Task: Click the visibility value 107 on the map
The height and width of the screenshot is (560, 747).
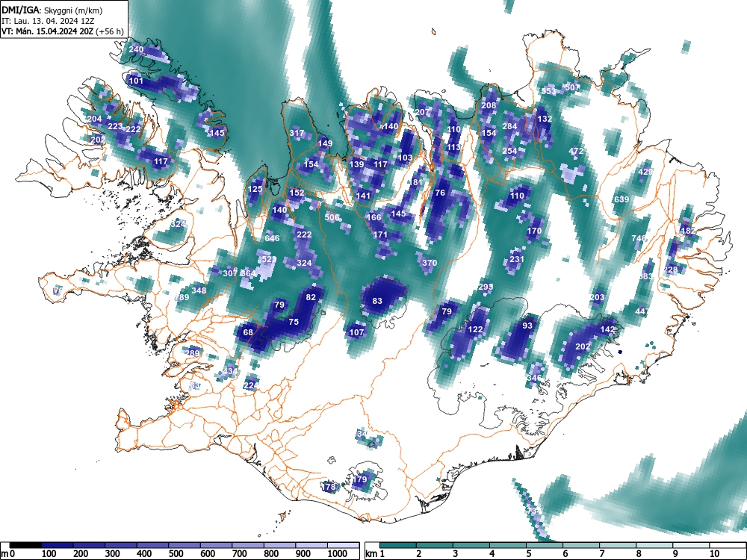Action: (x=357, y=332)
